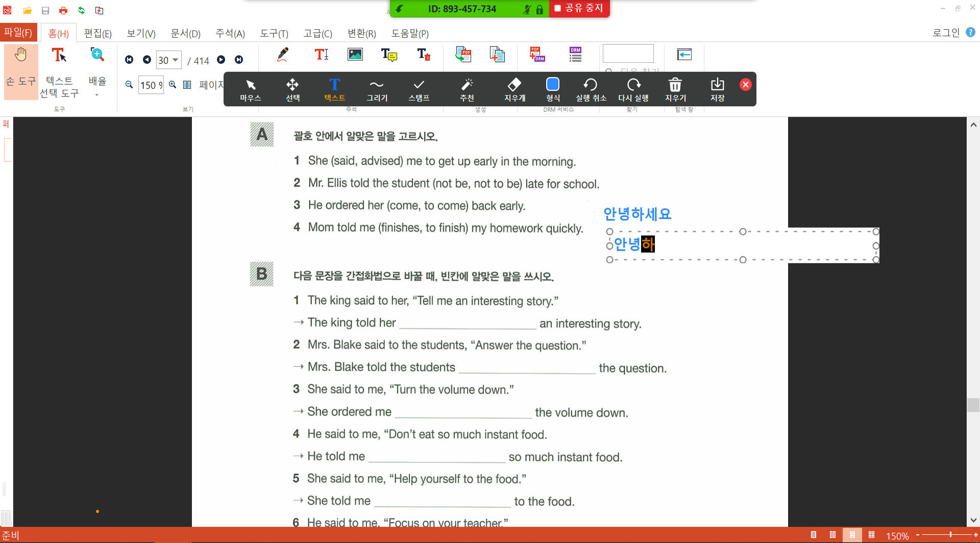Image resolution: width=980 pixels, height=543 pixels.
Task: Open the 파일(F) menu
Action: click(x=18, y=33)
